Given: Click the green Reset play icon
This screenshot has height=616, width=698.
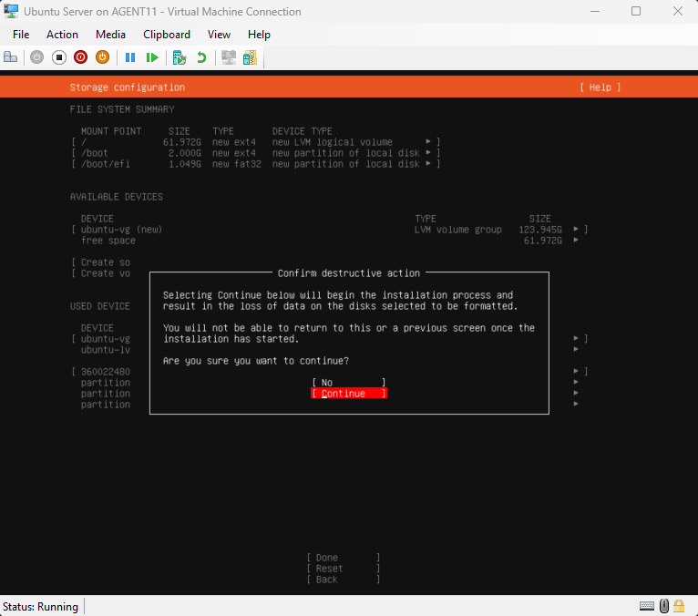Looking at the screenshot, I should click(x=152, y=57).
